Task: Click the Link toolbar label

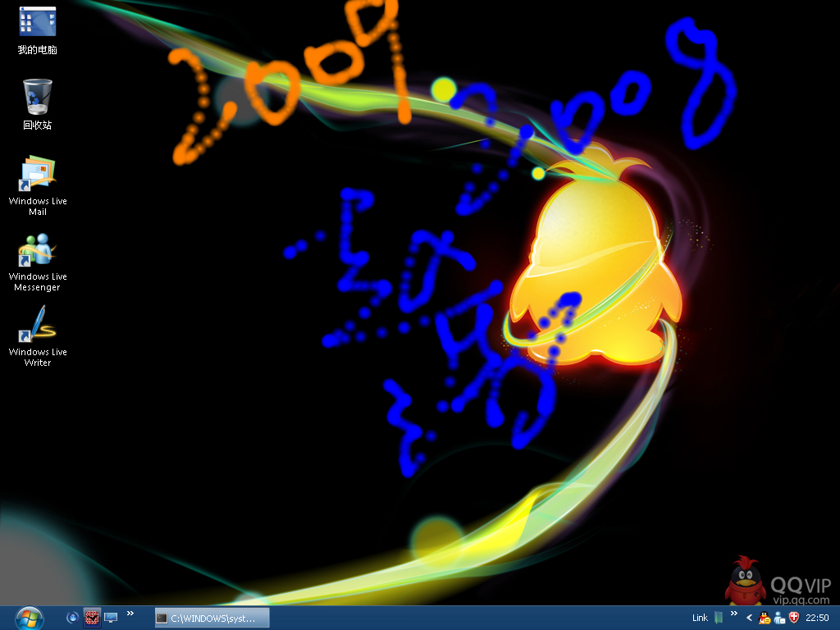Action: click(x=700, y=618)
